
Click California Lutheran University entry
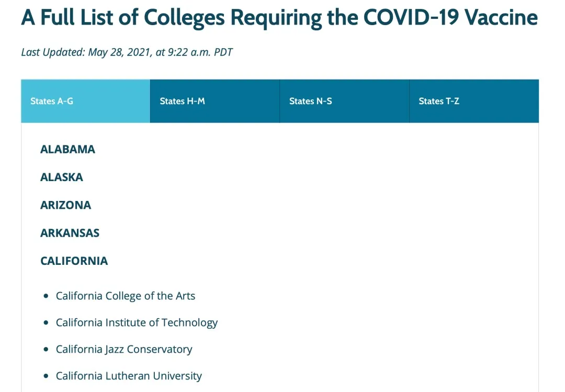tap(129, 376)
